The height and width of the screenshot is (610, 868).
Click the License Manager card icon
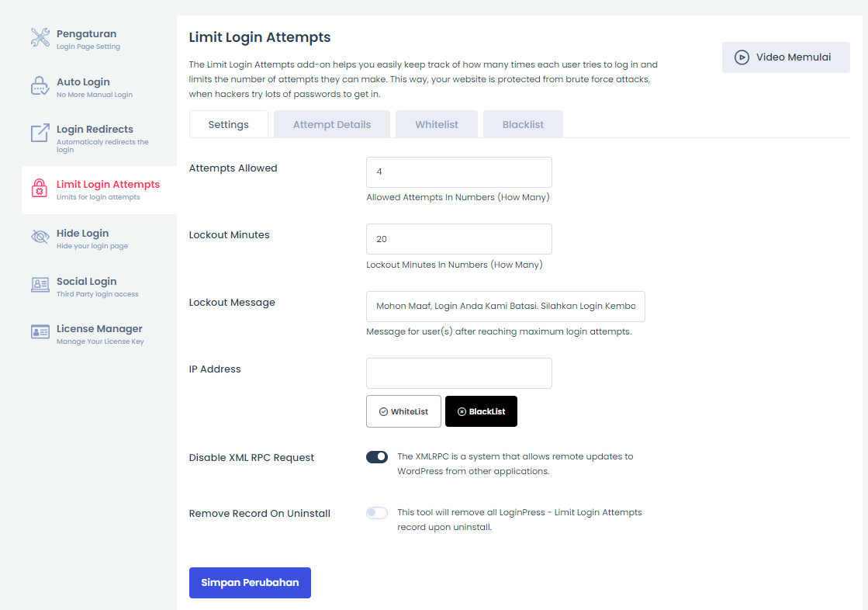(x=40, y=332)
